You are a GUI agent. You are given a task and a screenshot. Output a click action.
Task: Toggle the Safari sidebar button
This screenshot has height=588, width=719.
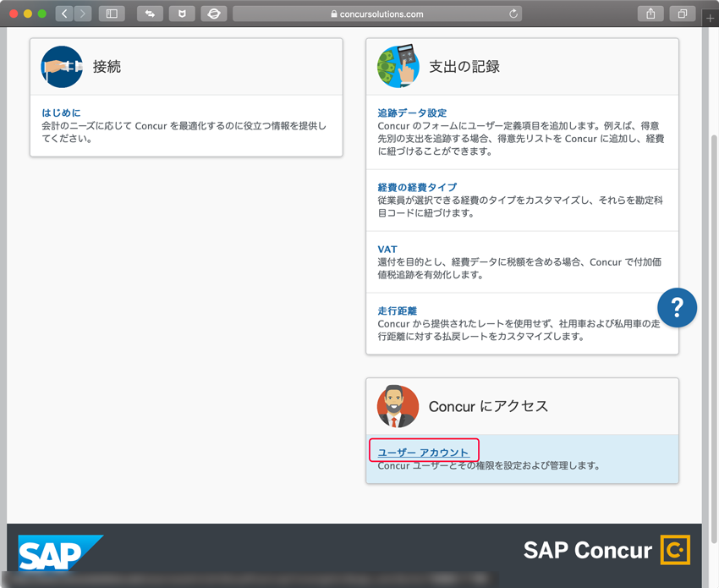[112, 14]
